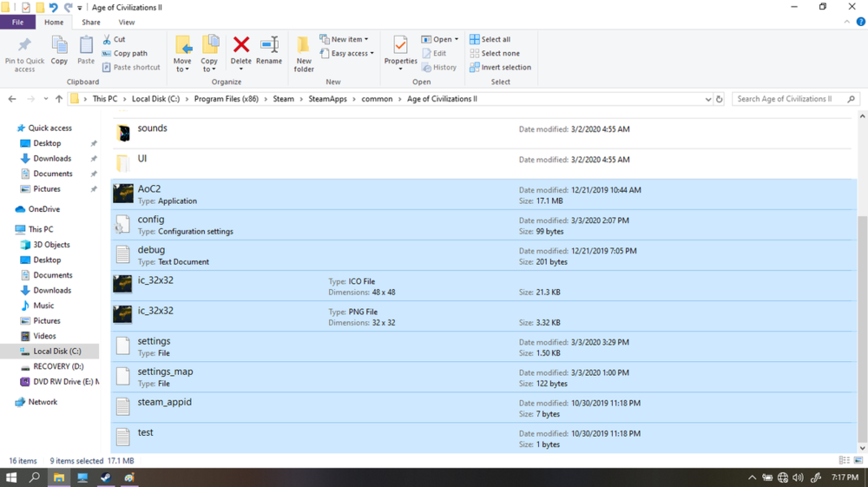Select the UI folder
868x487 pixels.
[x=483, y=163]
